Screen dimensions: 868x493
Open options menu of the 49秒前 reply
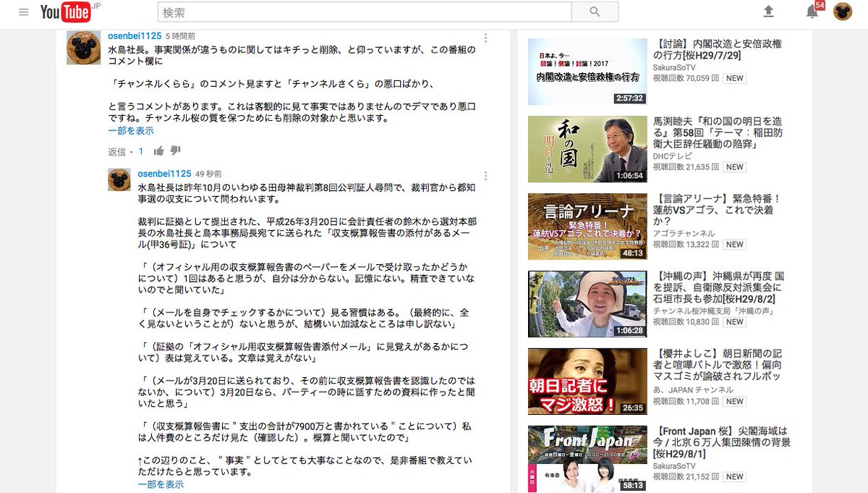point(485,176)
